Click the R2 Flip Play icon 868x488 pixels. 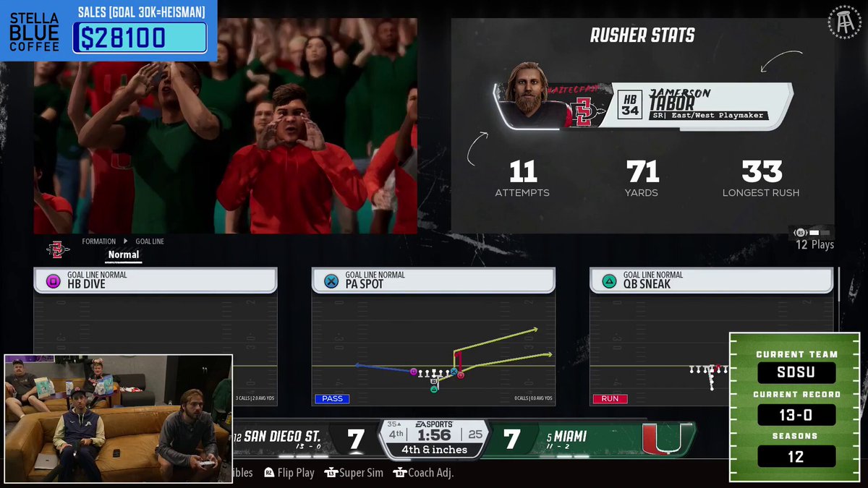coord(269,473)
